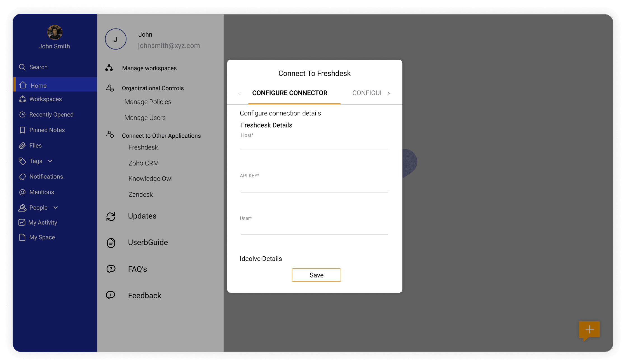
Task: Open the orange add-comment button bottom right
Action: tap(589, 329)
